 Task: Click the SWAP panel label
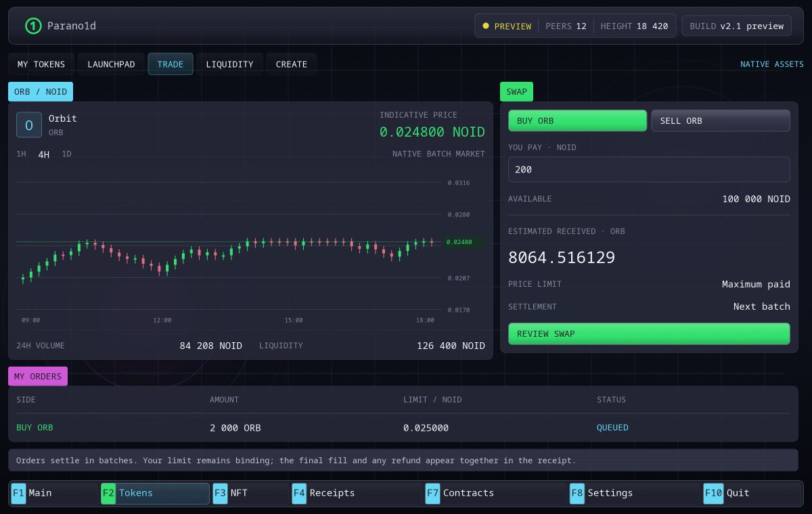(516, 91)
